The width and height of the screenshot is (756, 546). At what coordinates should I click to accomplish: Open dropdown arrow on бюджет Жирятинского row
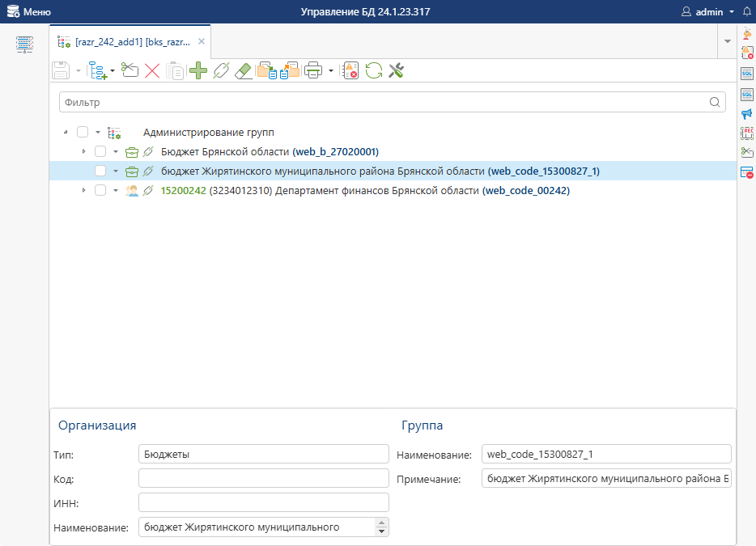pyautogui.click(x=116, y=171)
